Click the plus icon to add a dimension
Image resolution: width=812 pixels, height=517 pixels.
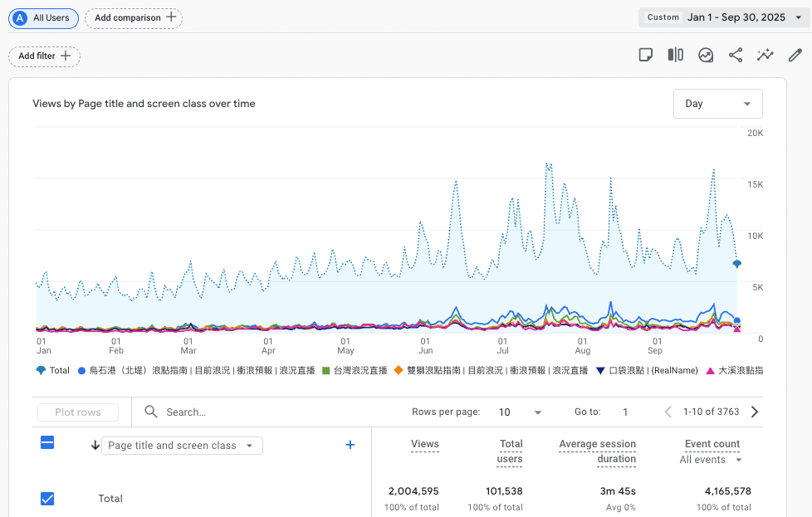pos(350,445)
